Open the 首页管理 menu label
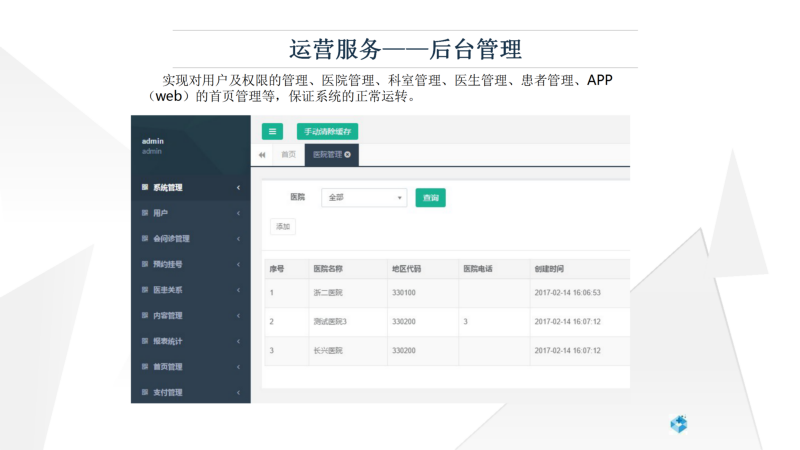 click(168, 367)
